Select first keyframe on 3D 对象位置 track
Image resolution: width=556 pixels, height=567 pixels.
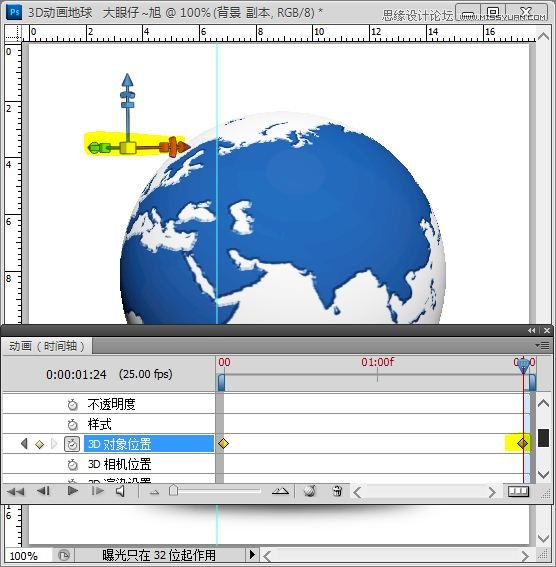pyautogui.click(x=223, y=443)
